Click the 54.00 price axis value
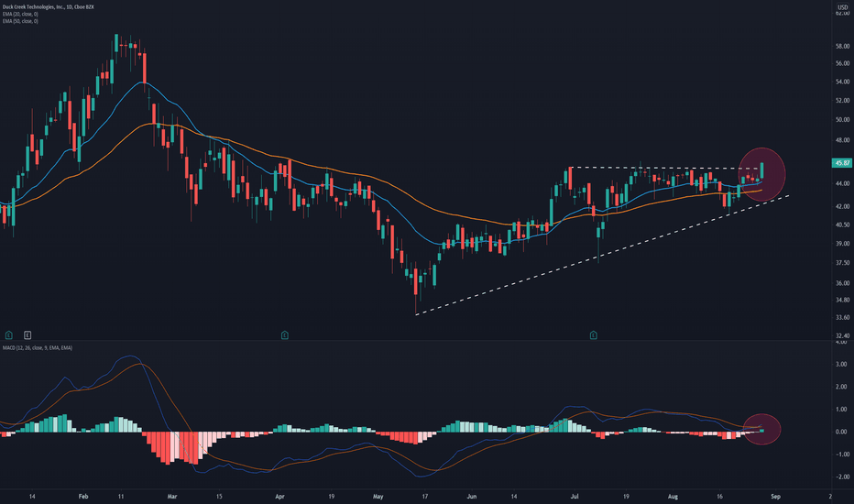Viewport: 854px width, 504px height. (x=842, y=82)
